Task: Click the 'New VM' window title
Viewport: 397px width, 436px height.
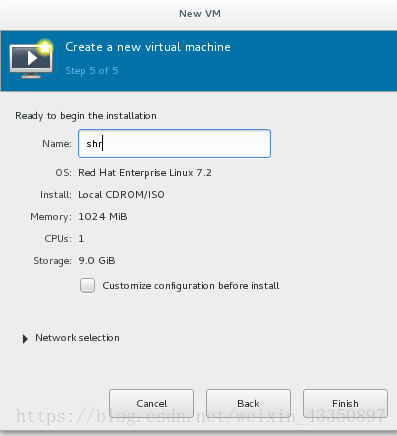Action: point(200,14)
